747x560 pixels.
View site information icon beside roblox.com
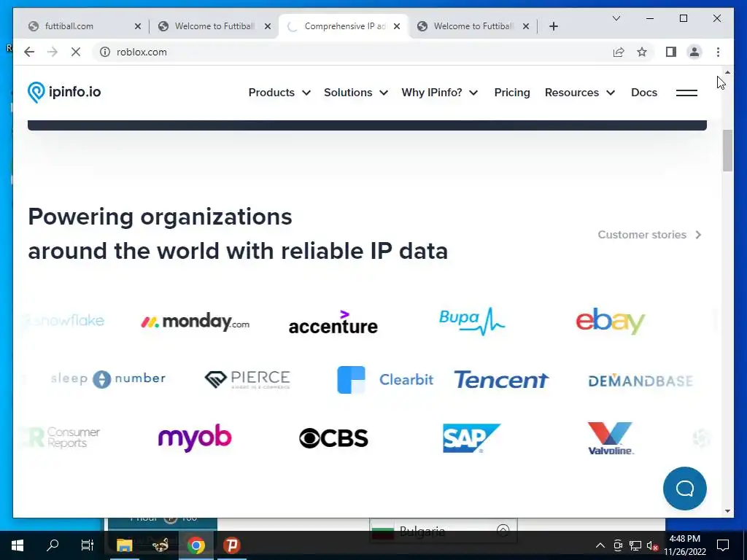(105, 52)
